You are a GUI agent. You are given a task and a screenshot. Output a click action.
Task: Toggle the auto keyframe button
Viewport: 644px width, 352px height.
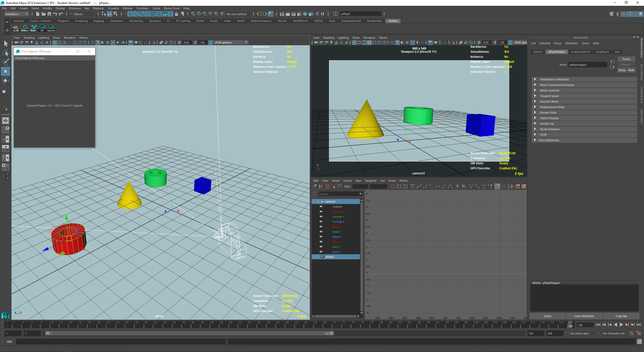(x=631, y=333)
